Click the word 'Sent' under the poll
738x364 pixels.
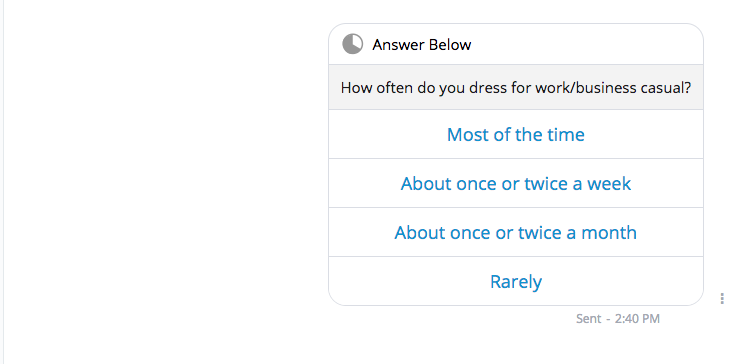coord(588,319)
